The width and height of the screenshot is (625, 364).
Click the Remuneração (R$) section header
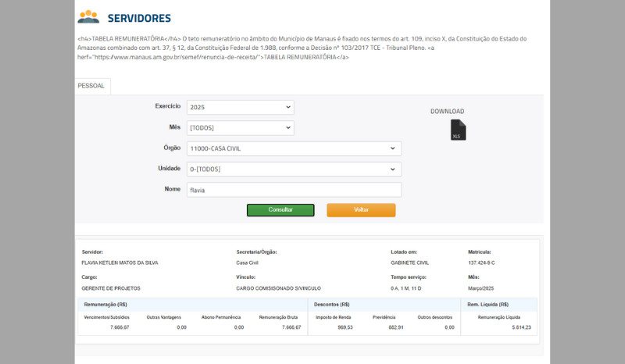105,304
